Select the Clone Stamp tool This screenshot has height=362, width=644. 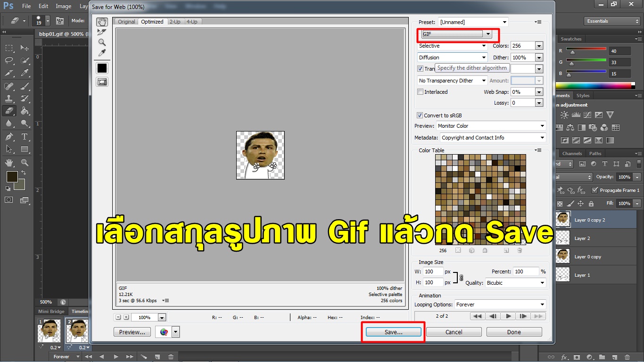(x=9, y=99)
